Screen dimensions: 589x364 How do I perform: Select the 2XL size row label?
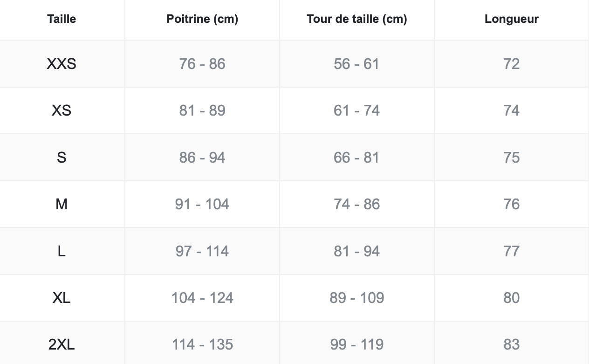[x=62, y=344]
